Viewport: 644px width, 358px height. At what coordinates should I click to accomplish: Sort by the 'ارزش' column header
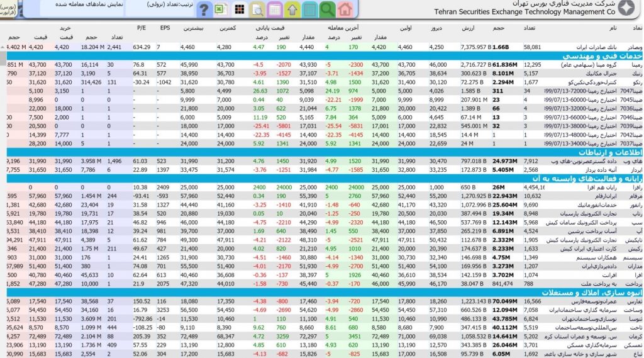click(468, 28)
